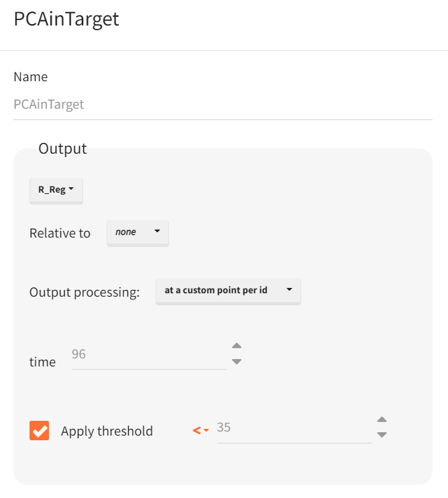Decrease the threshold value with down arrow
448x498 pixels.
pos(382,435)
